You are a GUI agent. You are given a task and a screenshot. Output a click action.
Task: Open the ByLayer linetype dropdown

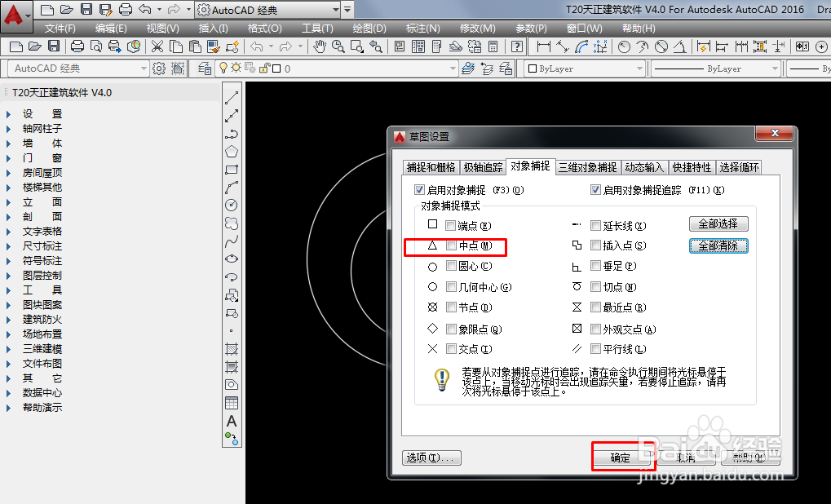(775, 69)
